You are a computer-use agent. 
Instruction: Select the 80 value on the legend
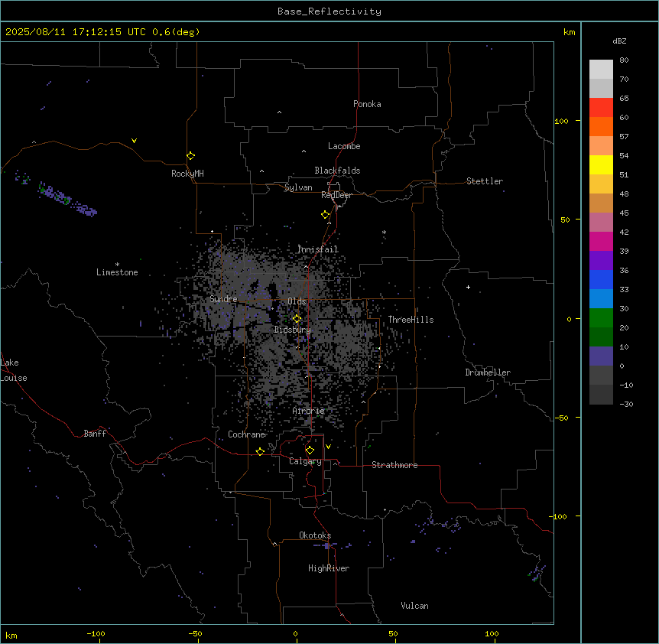[624, 60]
